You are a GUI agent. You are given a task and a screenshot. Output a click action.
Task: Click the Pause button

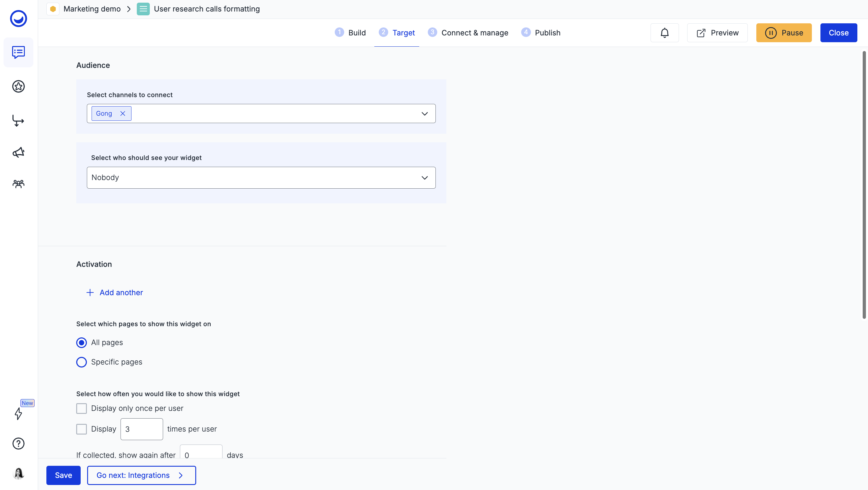pos(784,33)
